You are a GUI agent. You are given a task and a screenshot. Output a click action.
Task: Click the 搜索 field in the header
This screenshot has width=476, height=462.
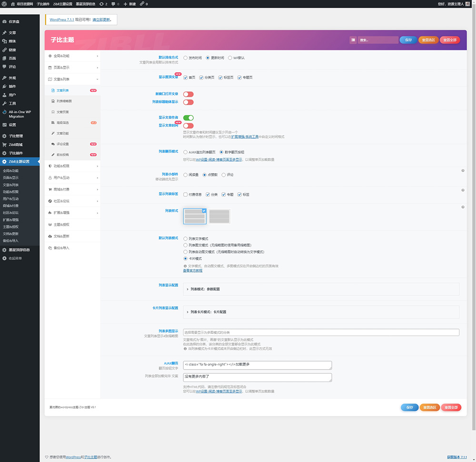point(378,40)
